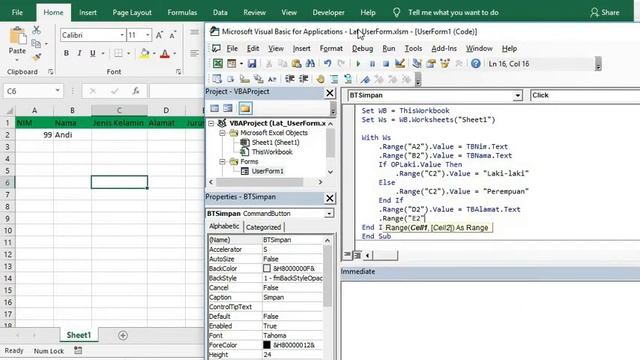Toggle Italic in Excel ribbon
This screenshot has height=360, width=640.
pos(80,53)
